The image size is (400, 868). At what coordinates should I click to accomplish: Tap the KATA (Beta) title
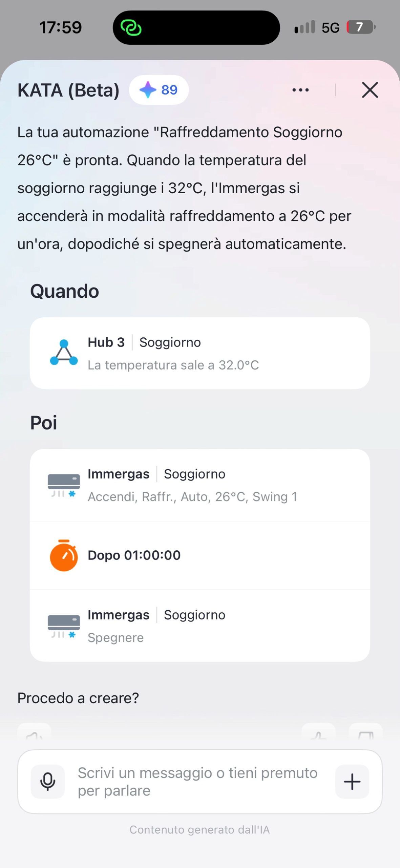[68, 90]
